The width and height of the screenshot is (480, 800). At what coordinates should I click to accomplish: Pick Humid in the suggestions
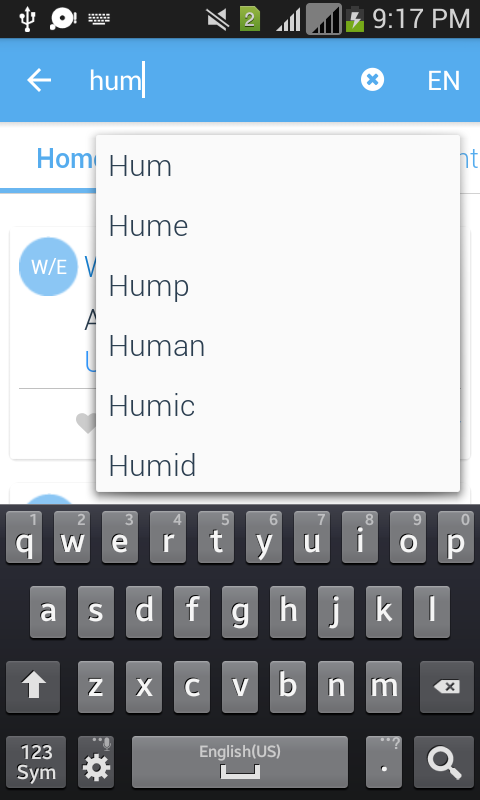278,465
